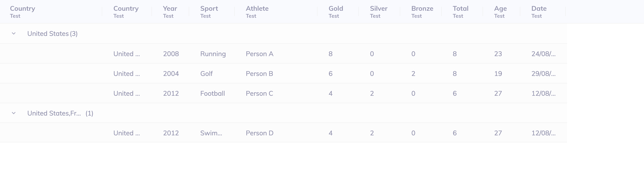This screenshot has width=644, height=170.
Task: Click the 2004 year cell for Person B
Action: tap(171, 73)
